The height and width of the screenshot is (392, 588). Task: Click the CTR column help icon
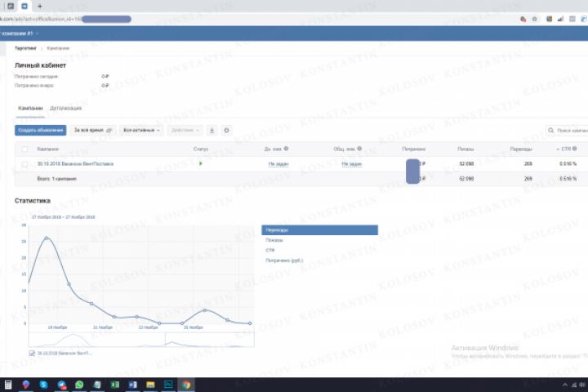(x=574, y=149)
